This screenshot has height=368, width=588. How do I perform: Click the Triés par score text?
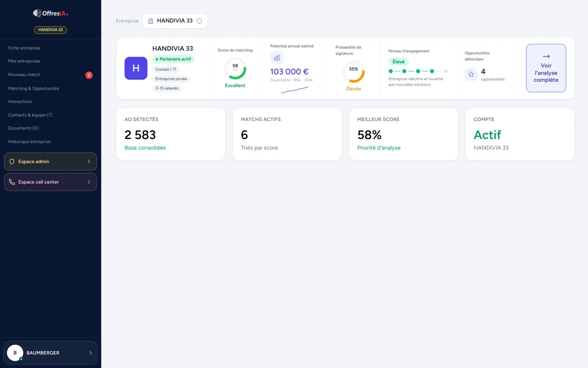259,148
